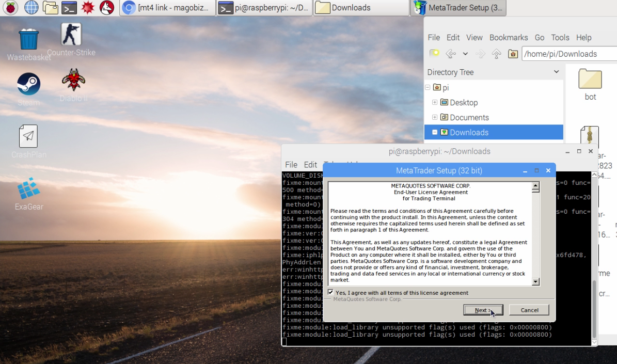
Task: Maximize the MetaTrader Setup dialog
Action: click(536, 171)
